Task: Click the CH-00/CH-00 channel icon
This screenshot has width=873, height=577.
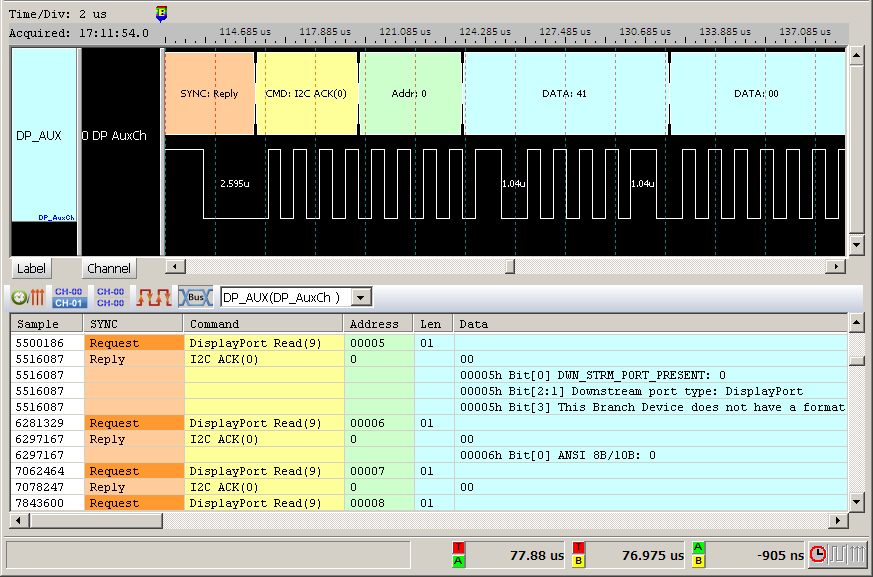Action: pyautogui.click(x=110, y=297)
